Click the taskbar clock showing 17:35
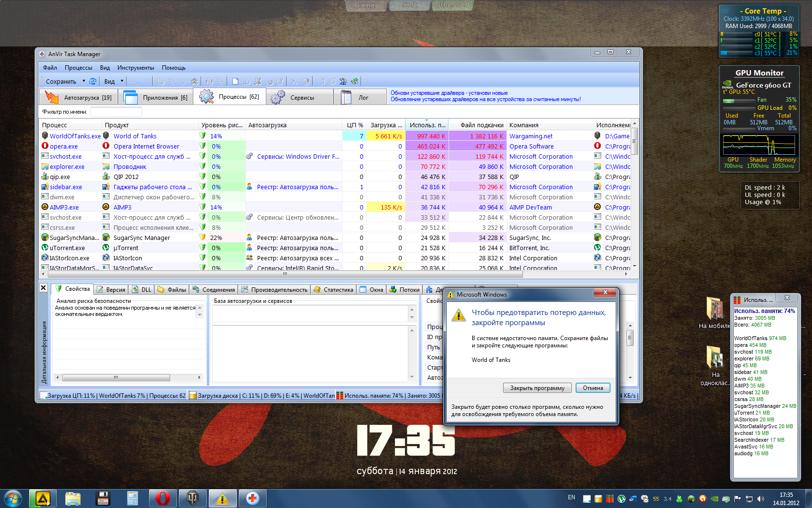 [786, 499]
